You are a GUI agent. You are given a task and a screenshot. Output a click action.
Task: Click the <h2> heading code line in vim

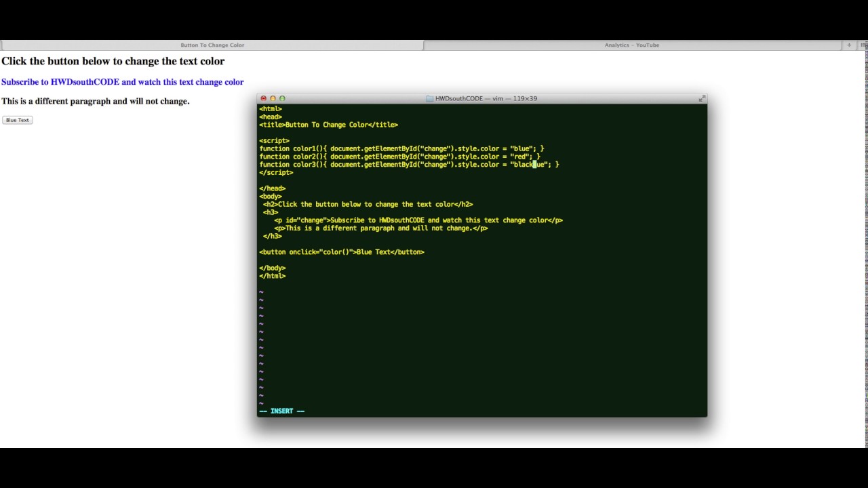(x=368, y=204)
